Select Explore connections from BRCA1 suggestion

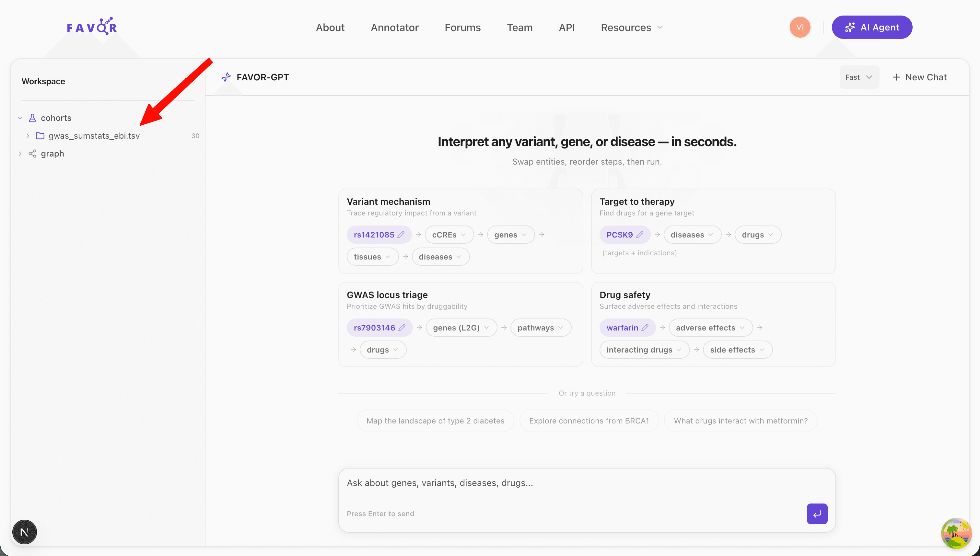point(589,421)
